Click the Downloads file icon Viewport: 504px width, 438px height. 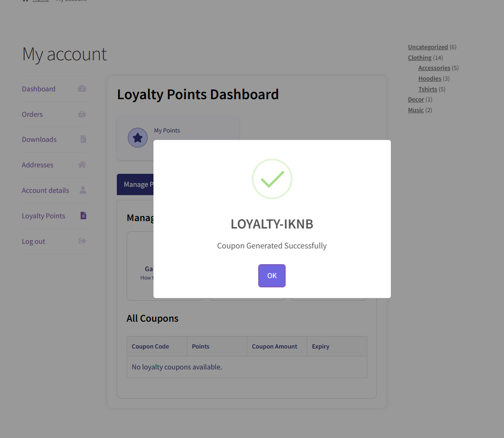pos(83,139)
